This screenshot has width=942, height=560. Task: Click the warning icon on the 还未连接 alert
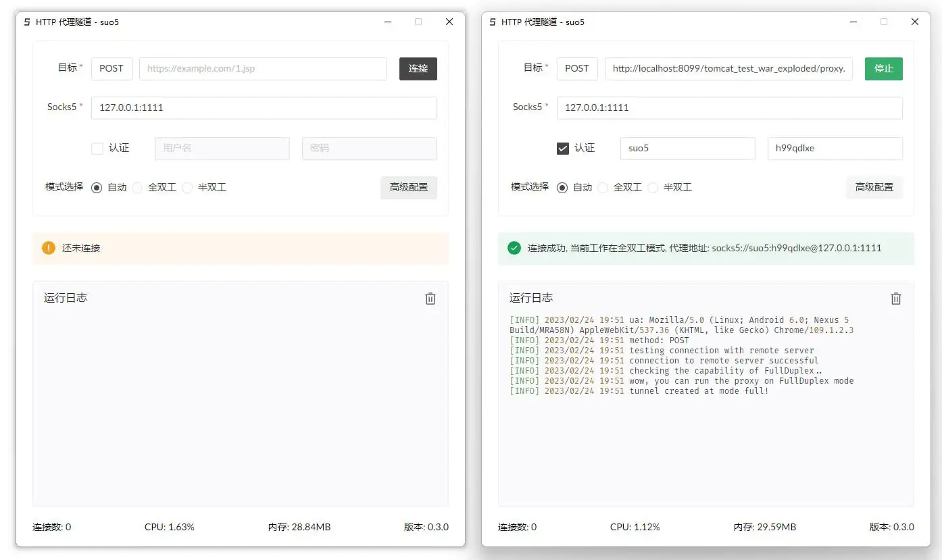click(x=48, y=248)
